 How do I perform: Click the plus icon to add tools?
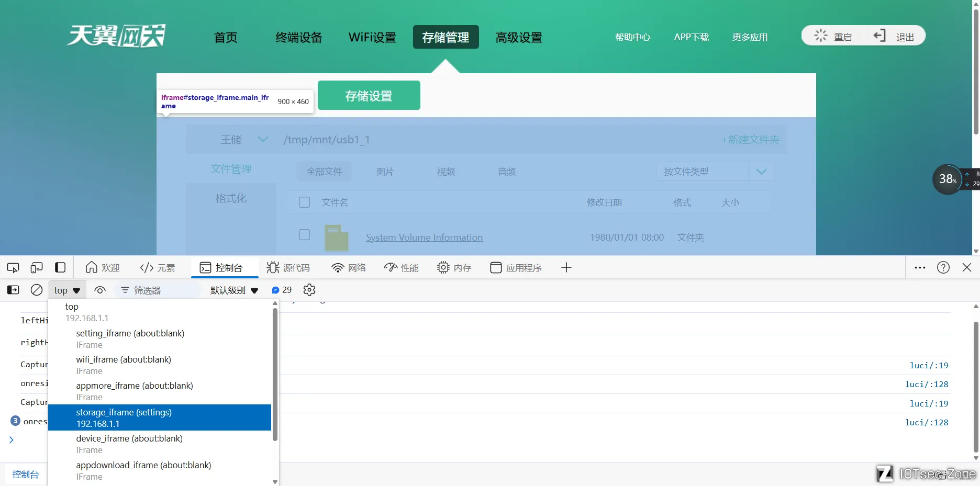(566, 268)
